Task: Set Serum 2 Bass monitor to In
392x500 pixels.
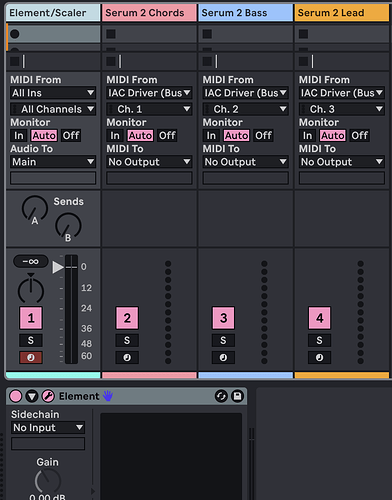Action: point(211,136)
